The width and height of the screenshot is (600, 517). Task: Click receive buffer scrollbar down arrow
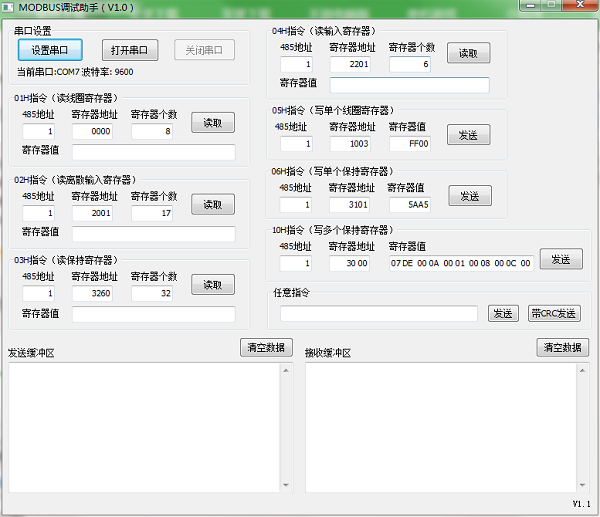[582, 485]
